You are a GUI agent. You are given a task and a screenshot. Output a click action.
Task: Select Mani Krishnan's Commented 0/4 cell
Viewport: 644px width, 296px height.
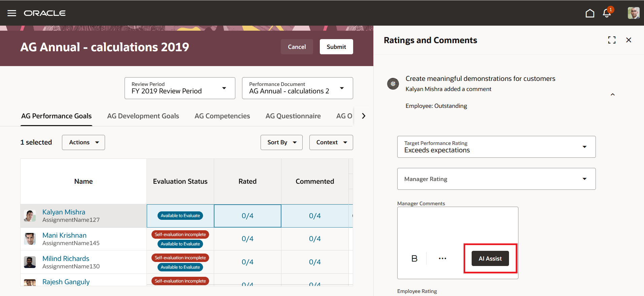(315, 239)
